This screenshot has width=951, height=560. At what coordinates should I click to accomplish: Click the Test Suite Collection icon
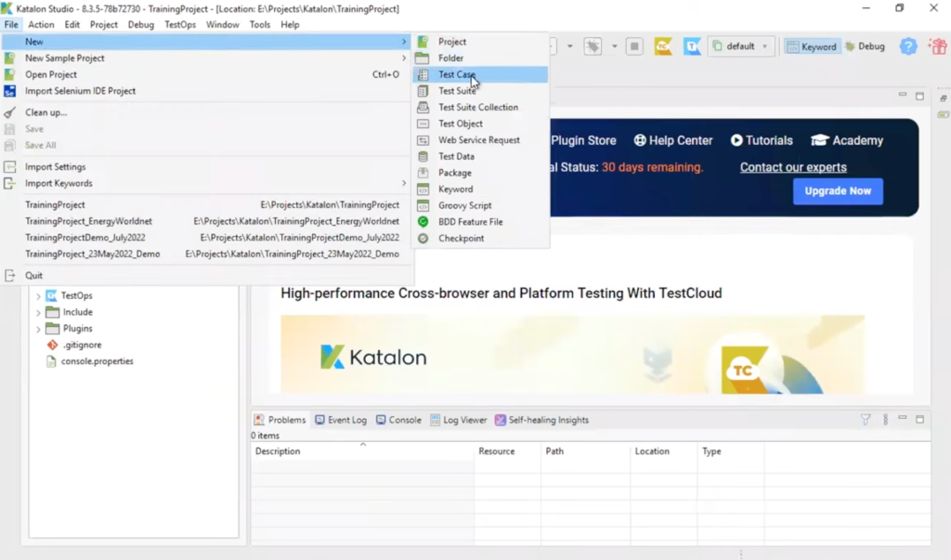click(423, 108)
